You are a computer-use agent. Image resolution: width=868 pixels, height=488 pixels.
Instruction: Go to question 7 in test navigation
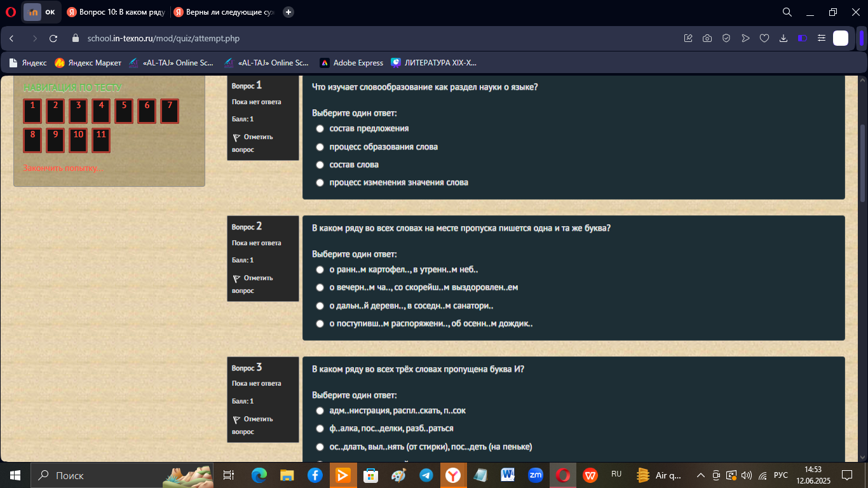(170, 111)
